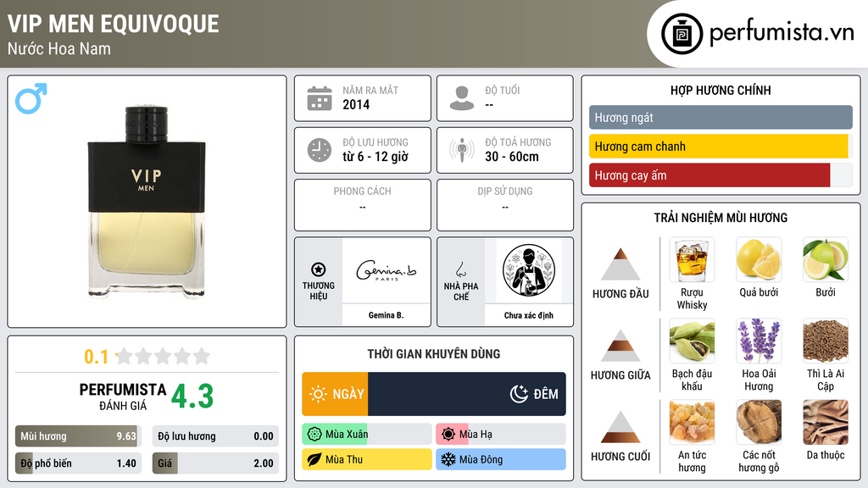Click the leaf icon for Mùa Thu
Viewport: 868px width, 488px height.
(314, 459)
